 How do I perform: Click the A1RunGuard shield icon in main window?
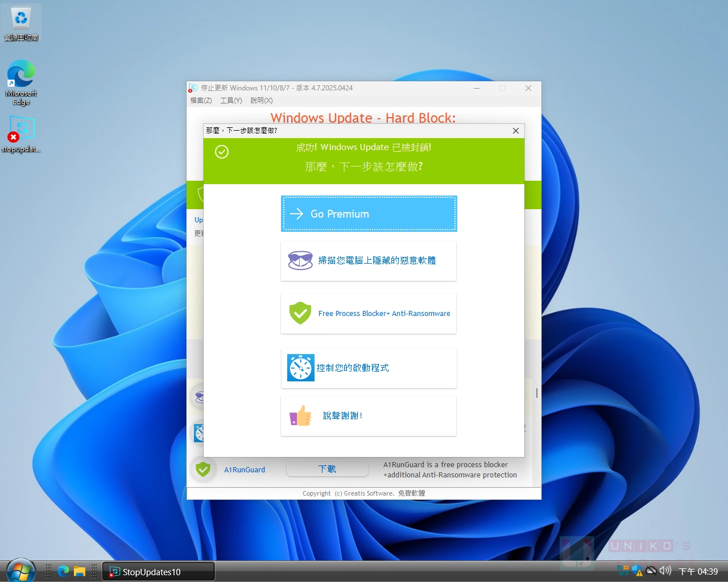(x=203, y=469)
